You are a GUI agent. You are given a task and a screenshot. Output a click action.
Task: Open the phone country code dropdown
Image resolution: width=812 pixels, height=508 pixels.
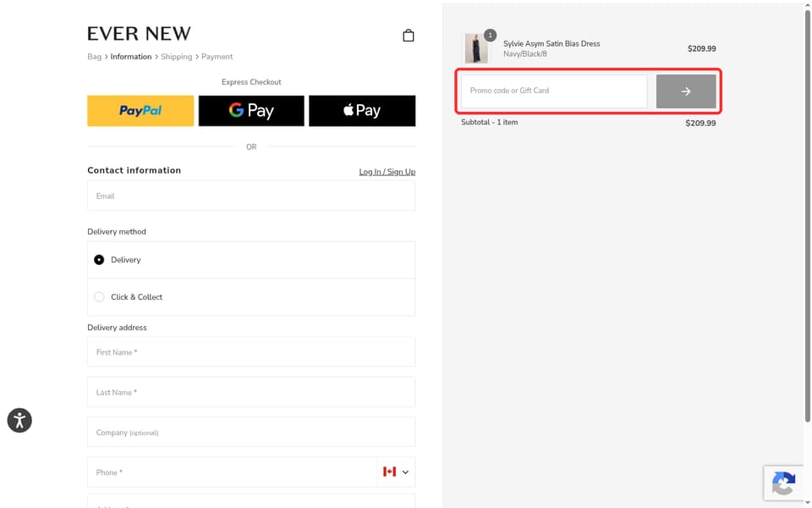[x=405, y=472]
